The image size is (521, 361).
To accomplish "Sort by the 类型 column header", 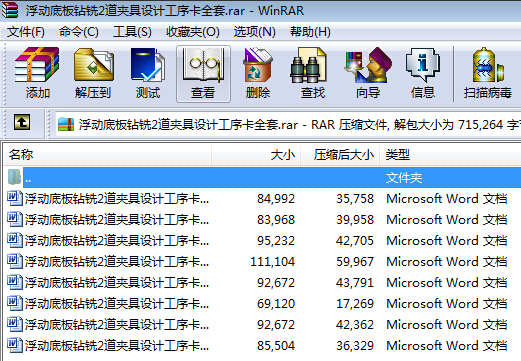I will click(x=450, y=155).
